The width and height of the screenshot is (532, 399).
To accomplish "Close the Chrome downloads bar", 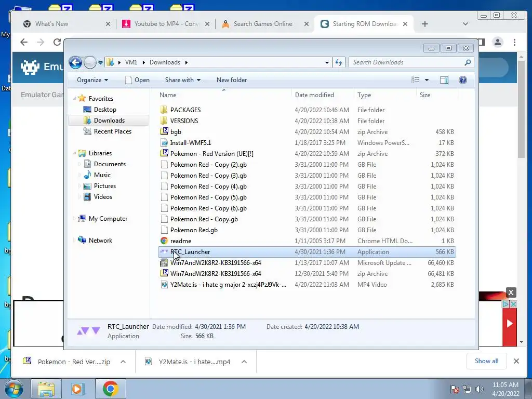I will [516, 361].
